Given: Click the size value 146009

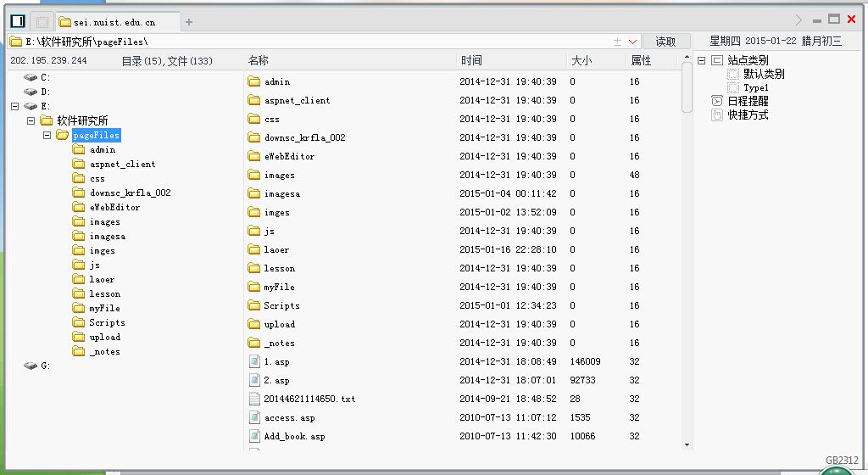Looking at the screenshot, I should point(586,361).
